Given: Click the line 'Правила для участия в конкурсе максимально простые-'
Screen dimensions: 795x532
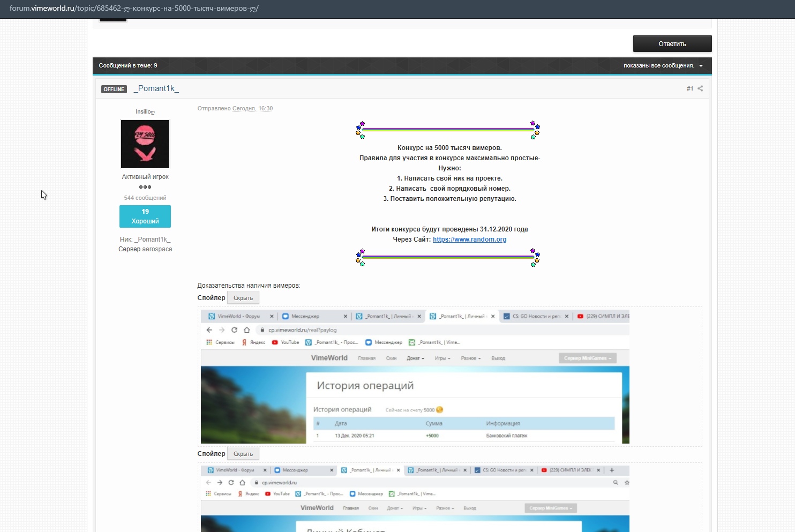Looking at the screenshot, I should tap(450, 158).
